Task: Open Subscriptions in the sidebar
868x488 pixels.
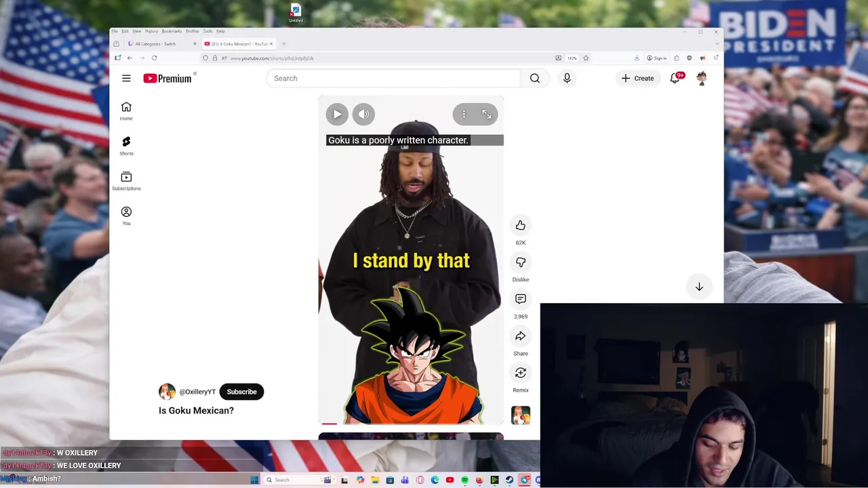Action: pos(126,181)
